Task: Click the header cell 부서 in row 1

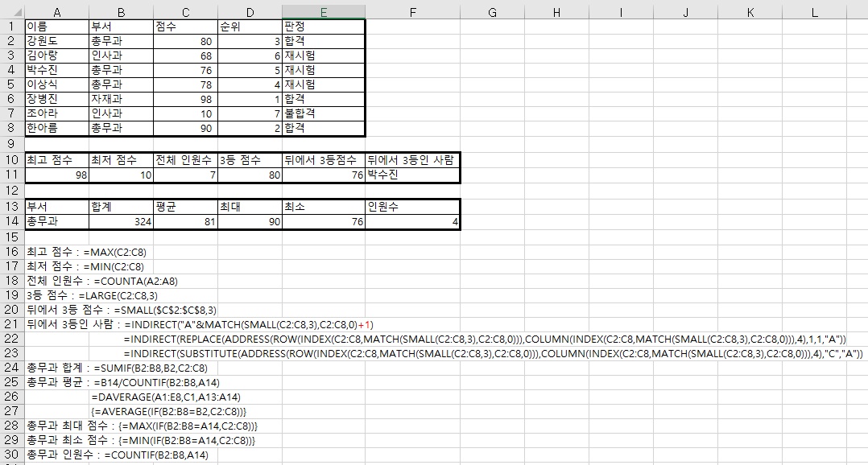Action: 122,26
